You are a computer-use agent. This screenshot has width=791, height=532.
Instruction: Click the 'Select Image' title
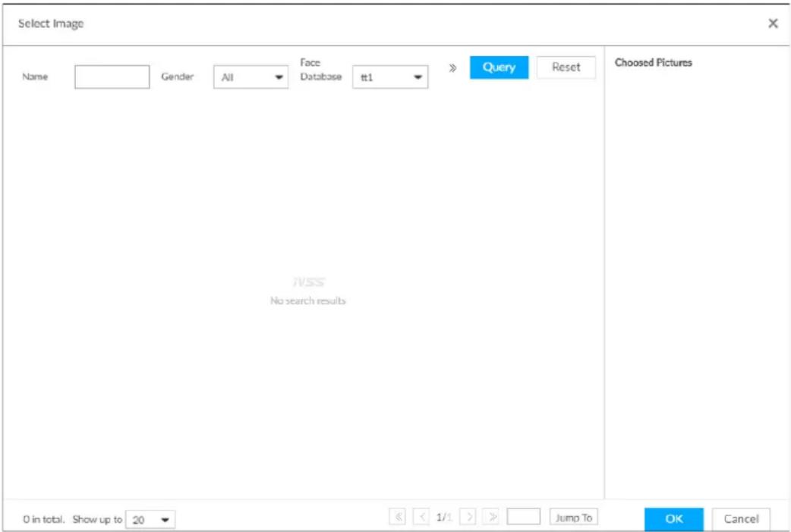click(51, 24)
